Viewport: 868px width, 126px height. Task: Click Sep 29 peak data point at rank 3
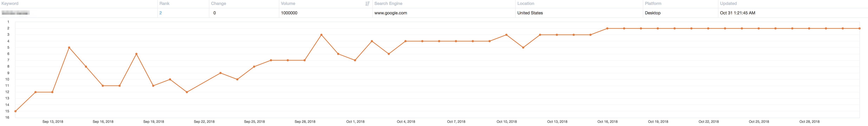click(321, 35)
